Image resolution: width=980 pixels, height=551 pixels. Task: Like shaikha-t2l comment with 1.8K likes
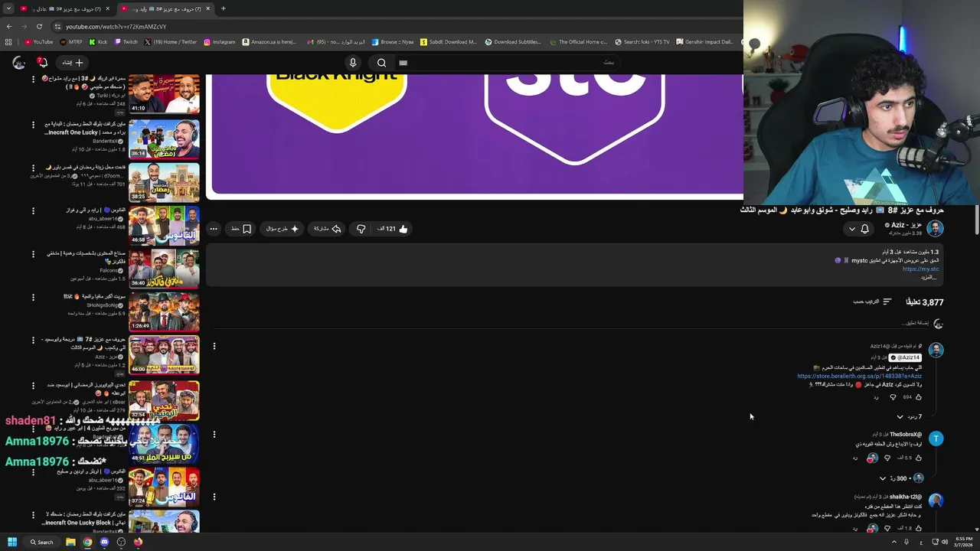[x=918, y=528]
